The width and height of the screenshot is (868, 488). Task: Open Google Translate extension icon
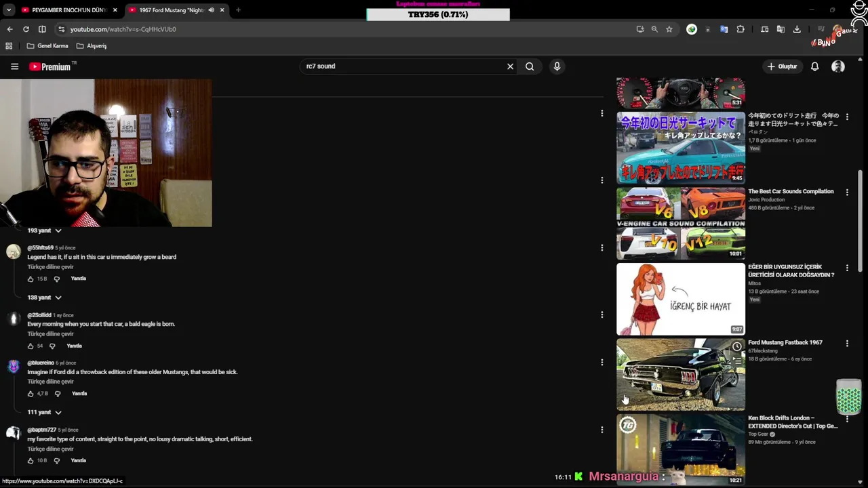click(x=724, y=29)
